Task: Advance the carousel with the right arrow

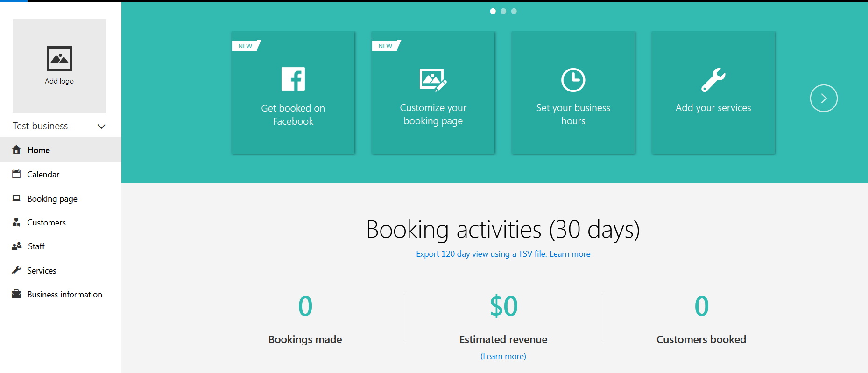Action: [x=823, y=98]
